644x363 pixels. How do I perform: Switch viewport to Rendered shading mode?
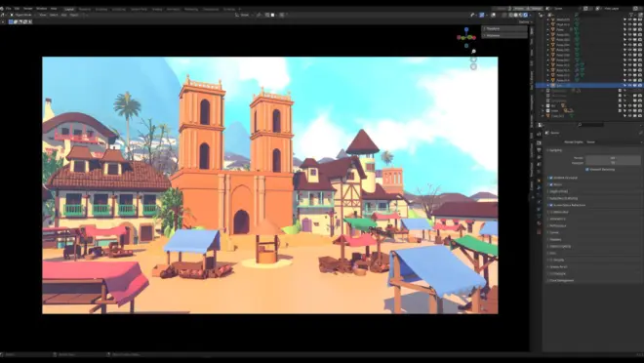point(526,15)
